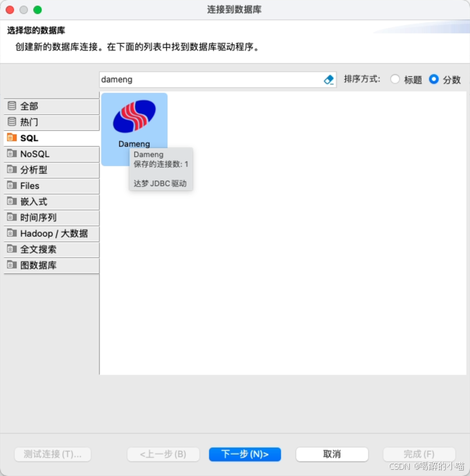
Task: Click the 图数据库 folder icon
Action: pos(12,265)
